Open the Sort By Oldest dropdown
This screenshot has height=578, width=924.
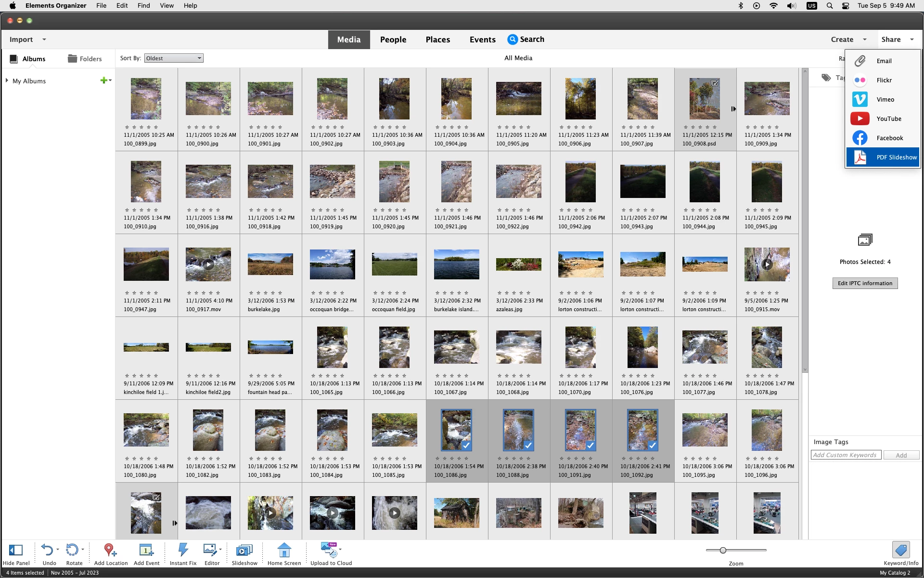point(174,58)
